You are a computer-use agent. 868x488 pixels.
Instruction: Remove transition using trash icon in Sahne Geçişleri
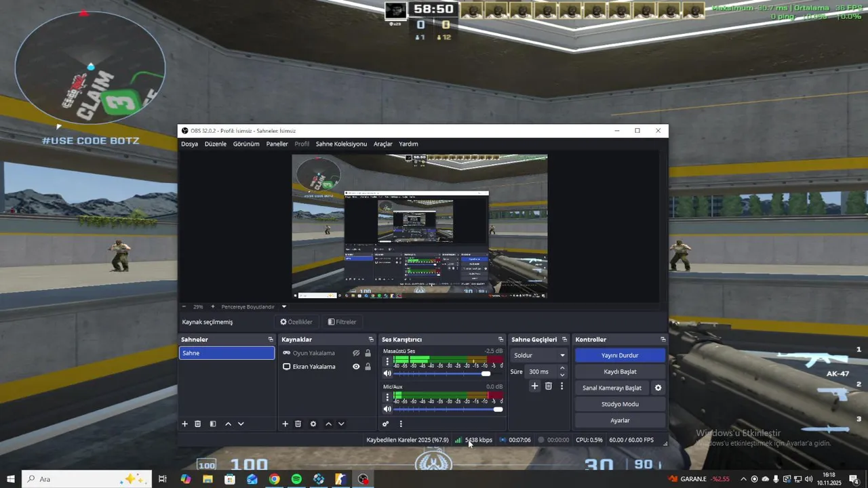click(549, 386)
